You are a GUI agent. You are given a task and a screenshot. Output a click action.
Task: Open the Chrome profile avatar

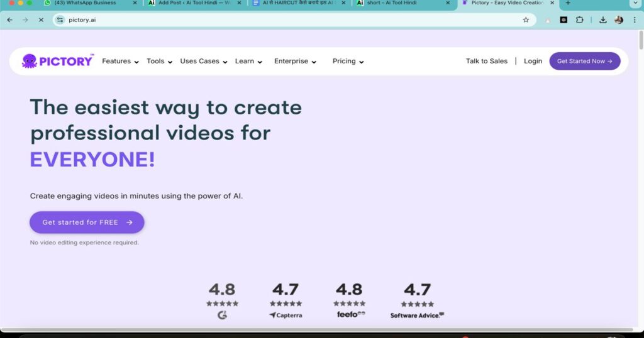619,19
